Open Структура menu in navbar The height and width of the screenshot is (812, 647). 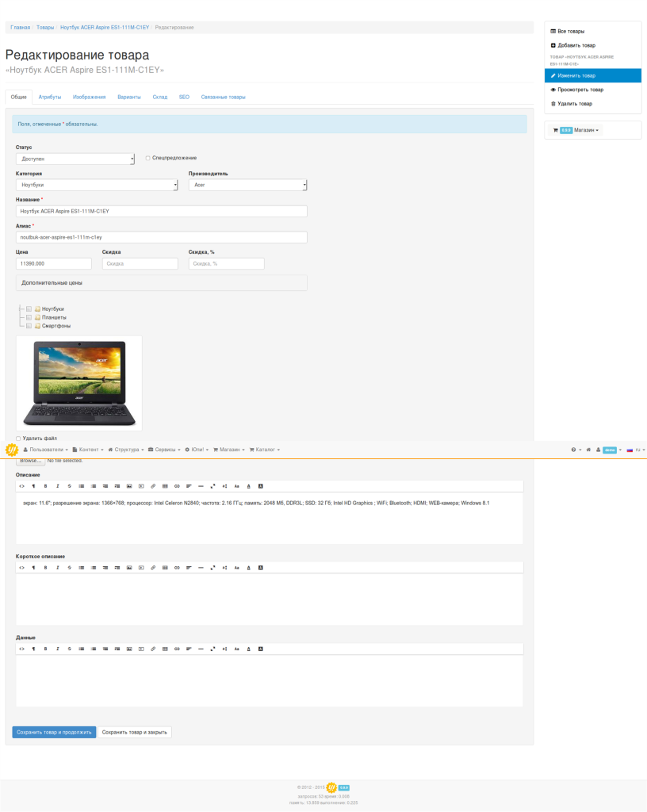tap(126, 450)
